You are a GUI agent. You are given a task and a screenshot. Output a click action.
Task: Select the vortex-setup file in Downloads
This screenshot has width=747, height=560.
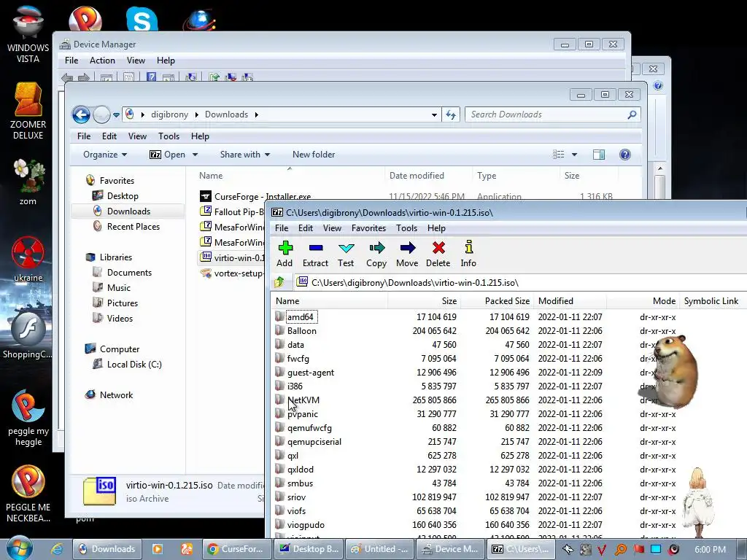tap(239, 273)
